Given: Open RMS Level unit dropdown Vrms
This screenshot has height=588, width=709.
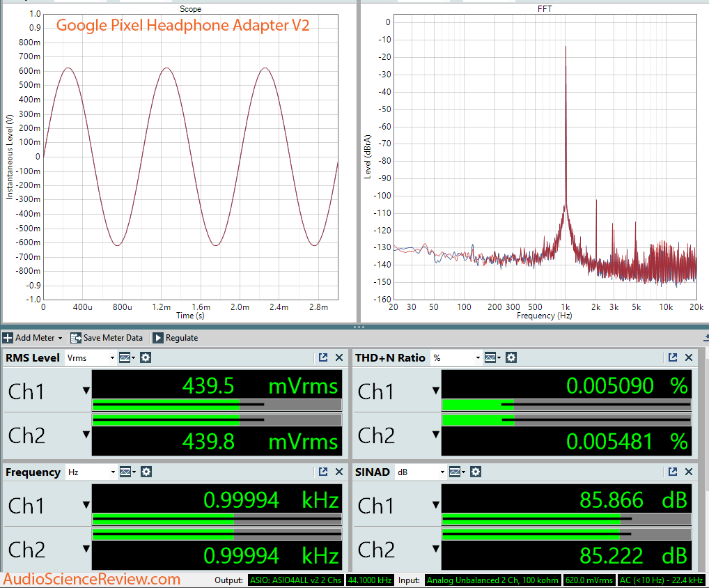Looking at the screenshot, I should pos(91,358).
